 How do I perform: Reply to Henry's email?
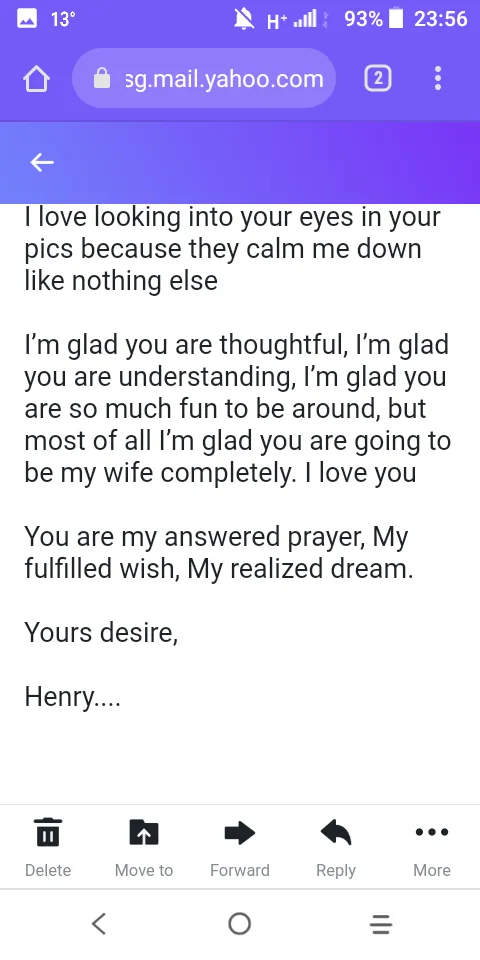pos(336,832)
